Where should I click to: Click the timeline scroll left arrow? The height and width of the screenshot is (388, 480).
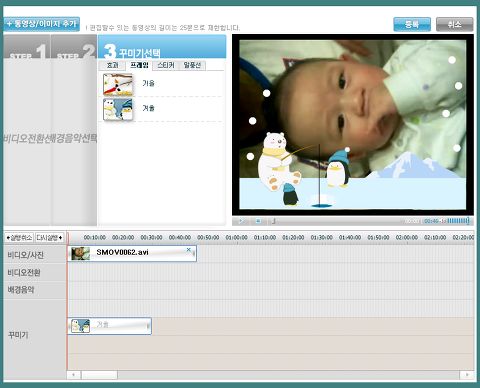point(74,375)
